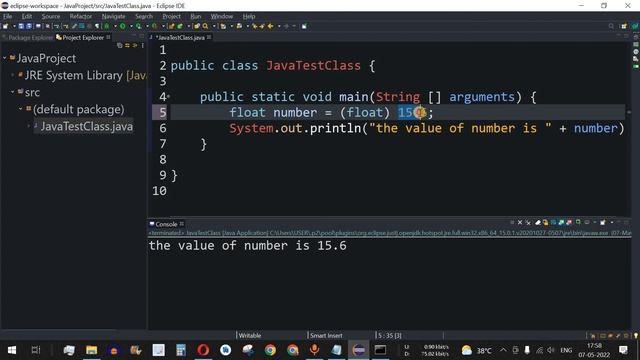Close the JavaTestClass.java editor tab
This screenshot has height=360, width=640.
tap(209, 37)
